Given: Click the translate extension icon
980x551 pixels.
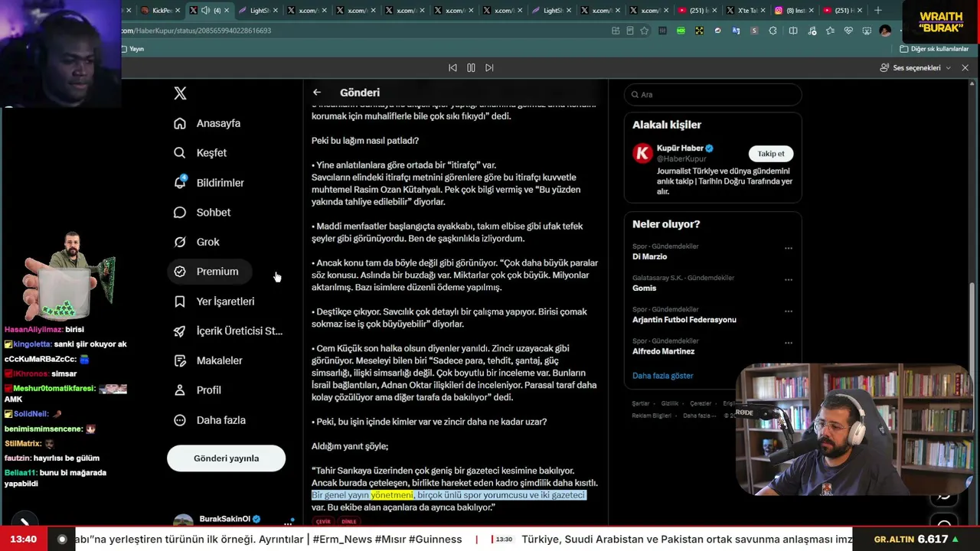Looking at the screenshot, I should 736,31.
